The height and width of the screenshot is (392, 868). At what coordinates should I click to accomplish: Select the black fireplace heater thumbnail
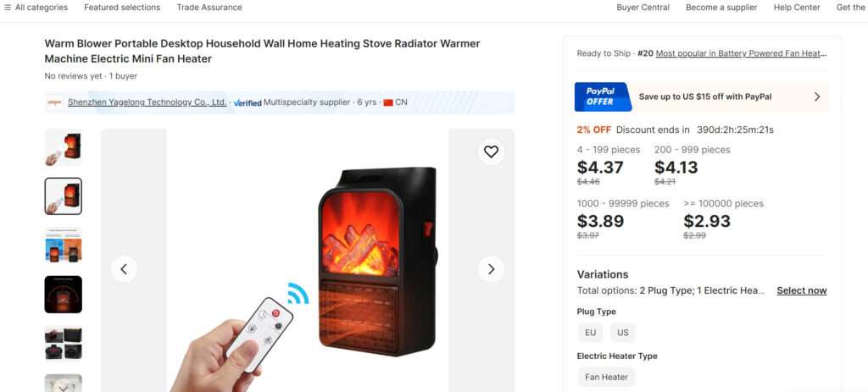pyautogui.click(x=63, y=294)
